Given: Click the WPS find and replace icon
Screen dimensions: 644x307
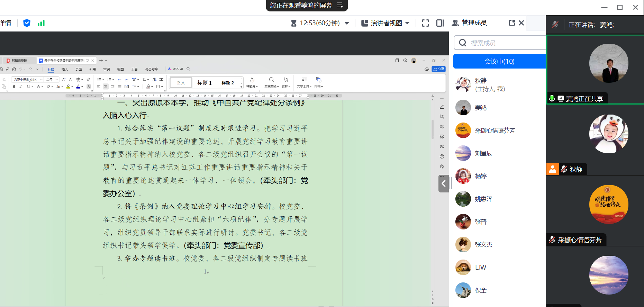Looking at the screenshot, I should pos(272,80).
